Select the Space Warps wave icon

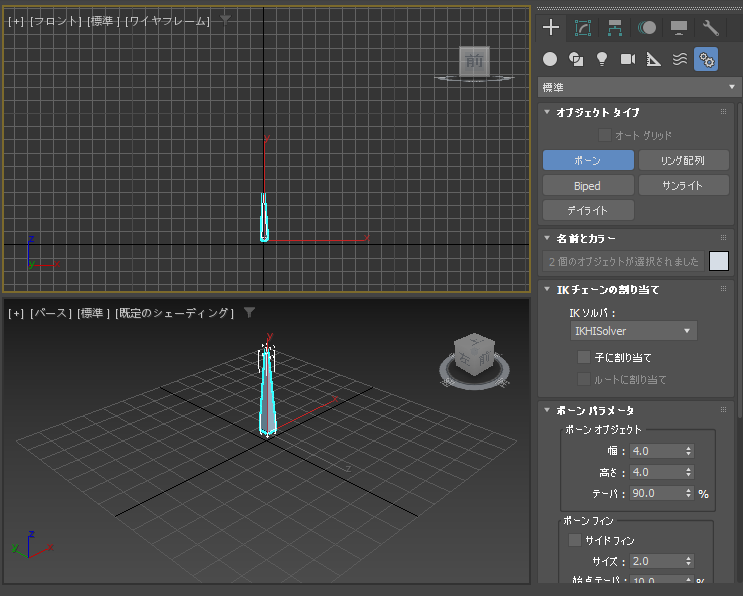pos(680,59)
